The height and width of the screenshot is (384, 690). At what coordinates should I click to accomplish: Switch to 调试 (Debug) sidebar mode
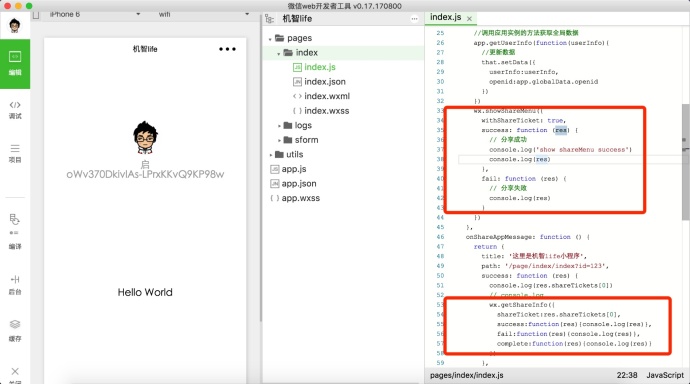click(15, 110)
